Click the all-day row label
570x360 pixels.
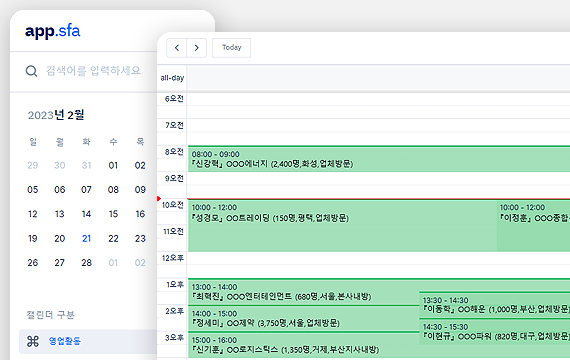click(172, 78)
